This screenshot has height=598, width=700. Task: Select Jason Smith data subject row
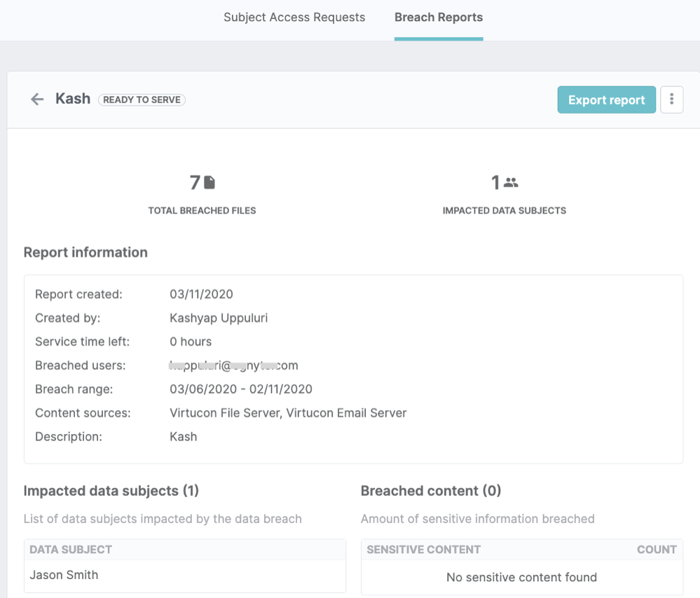coord(185,575)
